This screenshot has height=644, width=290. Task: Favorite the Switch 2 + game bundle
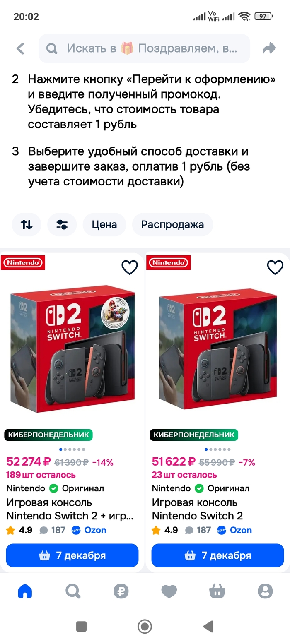(130, 267)
